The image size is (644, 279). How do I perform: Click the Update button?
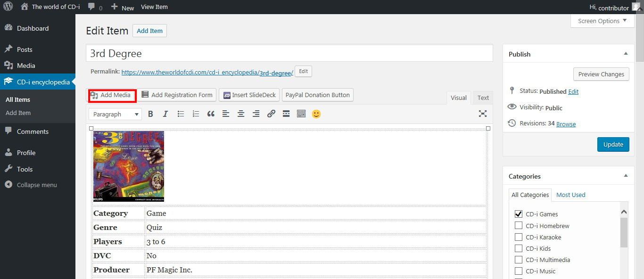pyautogui.click(x=613, y=144)
